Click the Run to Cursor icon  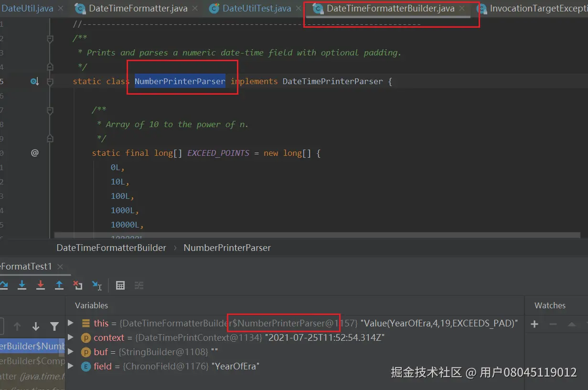(x=97, y=285)
